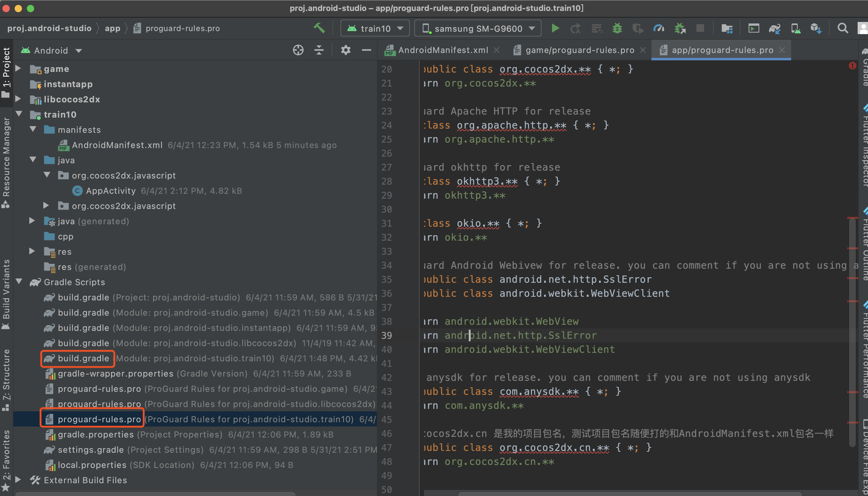This screenshot has width=868, height=496.
Task: Click the app breadcrumb in navigation bar
Action: (113, 28)
